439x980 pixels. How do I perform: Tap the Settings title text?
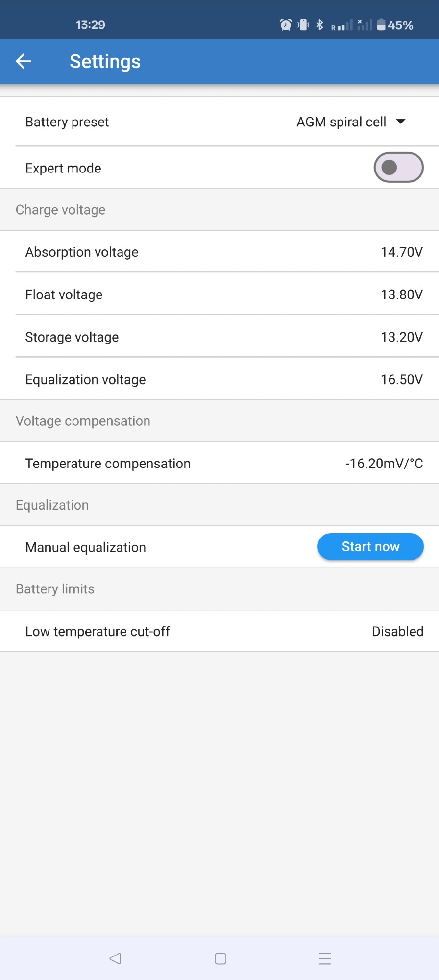[105, 62]
